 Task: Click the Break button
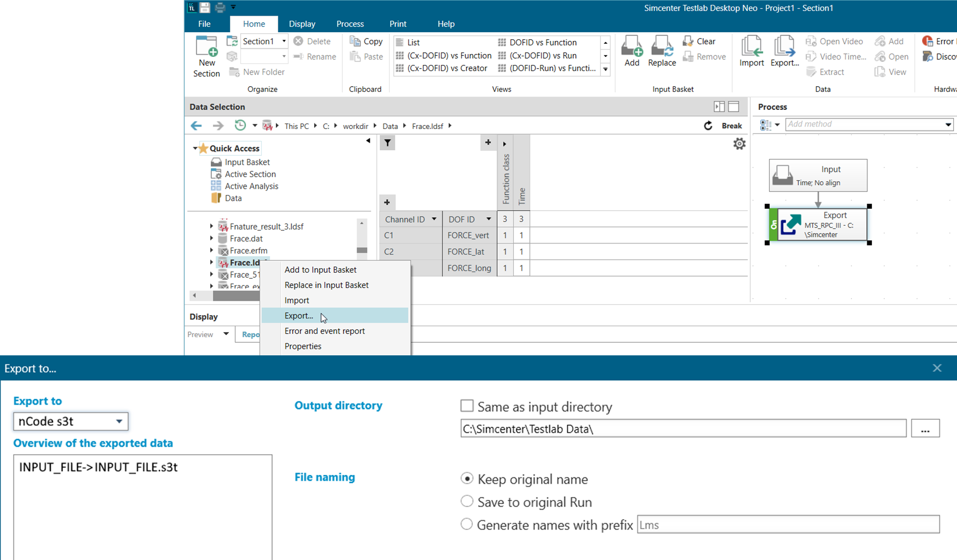[x=732, y=126]
